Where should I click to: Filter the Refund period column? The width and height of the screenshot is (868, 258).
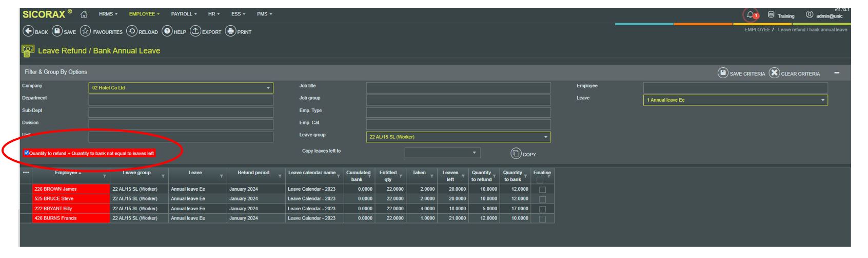pos(280,176)
